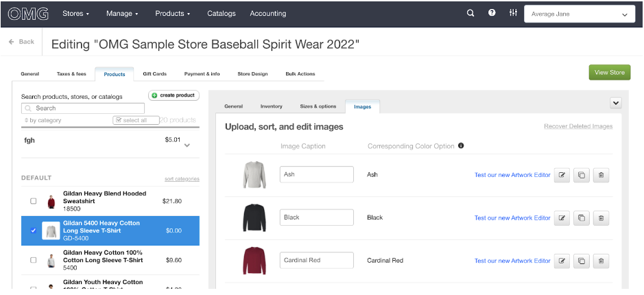Click the View Store button
644x295 pixels.
[610, 72]
